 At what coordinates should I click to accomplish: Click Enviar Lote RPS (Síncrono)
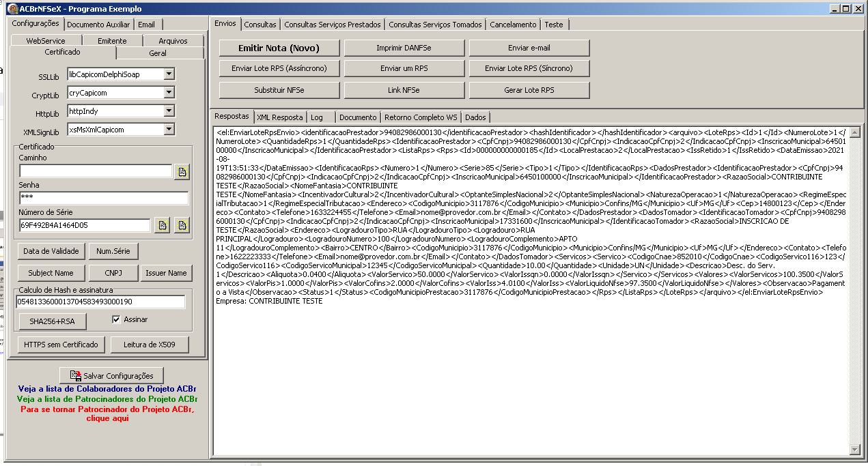coord(529,68)
